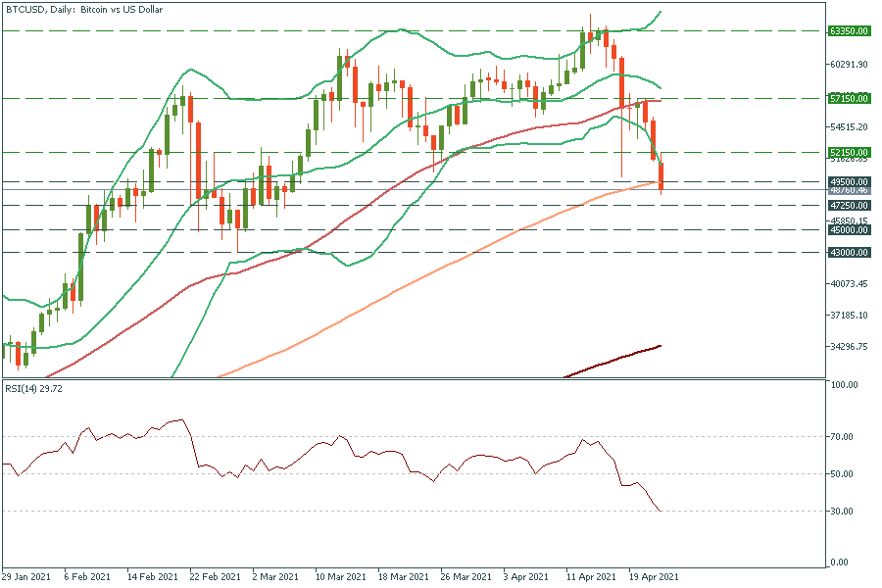Select the 57150.00 price level label
The image size is (882, 588).
(850, 98)
